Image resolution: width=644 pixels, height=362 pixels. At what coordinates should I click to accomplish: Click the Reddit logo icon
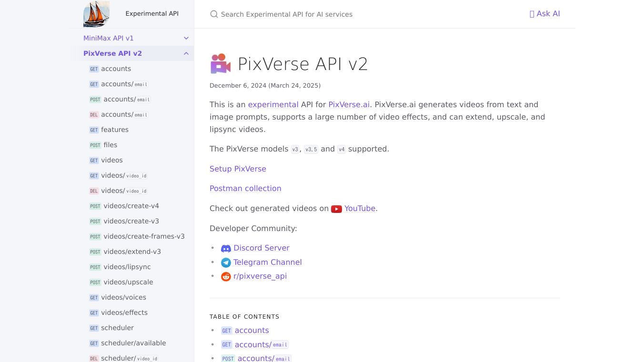226,276
